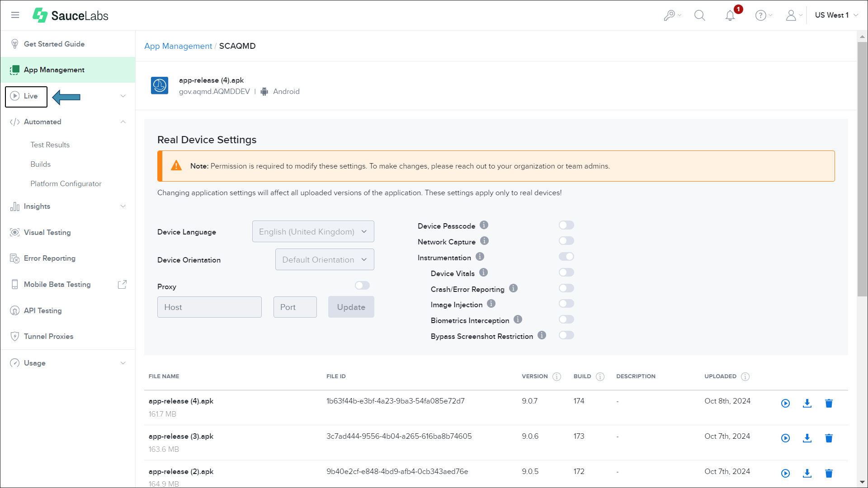Screen dimensions: 868x488
Task: Start live test for app-release (3).apk
Action: click(785, 438)
